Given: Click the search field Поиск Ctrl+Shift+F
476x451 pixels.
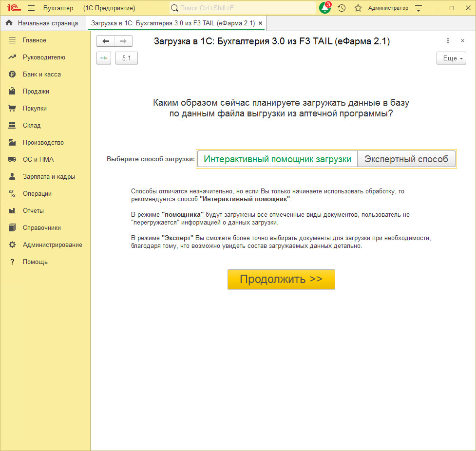Looking at the screenshot, I should click(x=243, y=8).
